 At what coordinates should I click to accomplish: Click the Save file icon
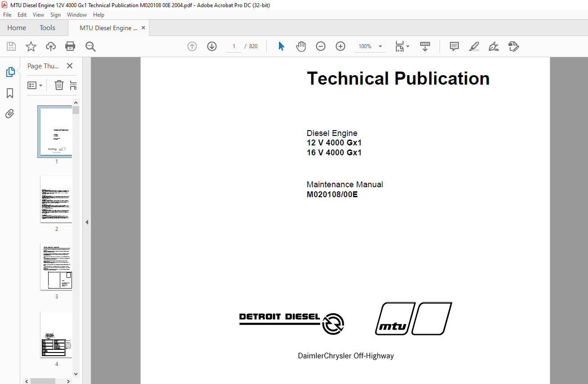click(11, 46)
